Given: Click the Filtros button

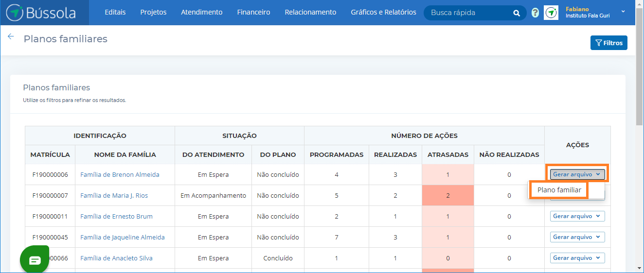Looking at the screenshot, I should click(609, 43).
